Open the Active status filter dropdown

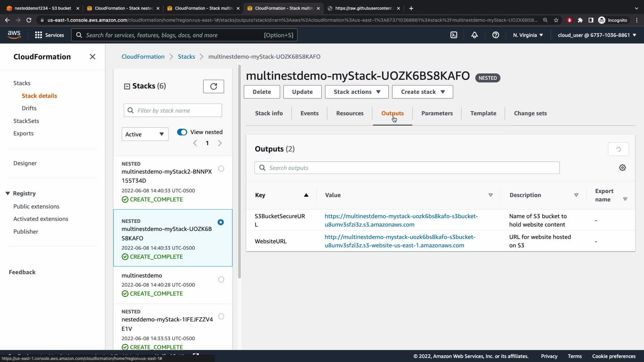[x=145, y=134]
